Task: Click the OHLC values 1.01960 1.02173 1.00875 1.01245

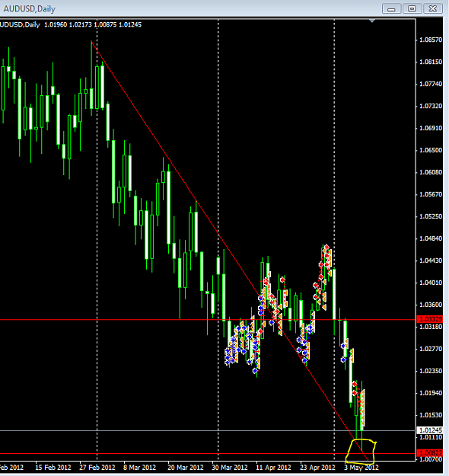Action: click(x=93, y=25)
